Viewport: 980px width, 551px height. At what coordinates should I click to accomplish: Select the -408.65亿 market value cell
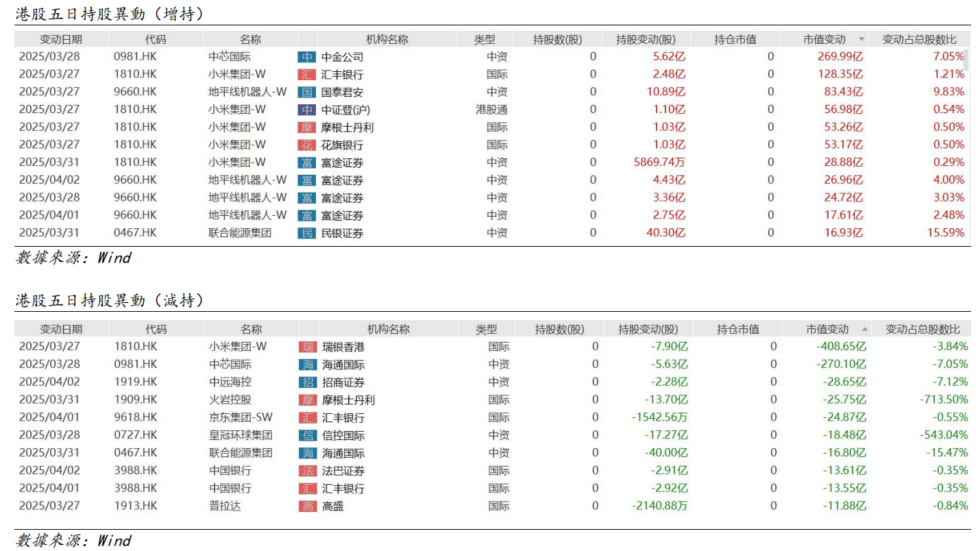[x=841, y=347]
